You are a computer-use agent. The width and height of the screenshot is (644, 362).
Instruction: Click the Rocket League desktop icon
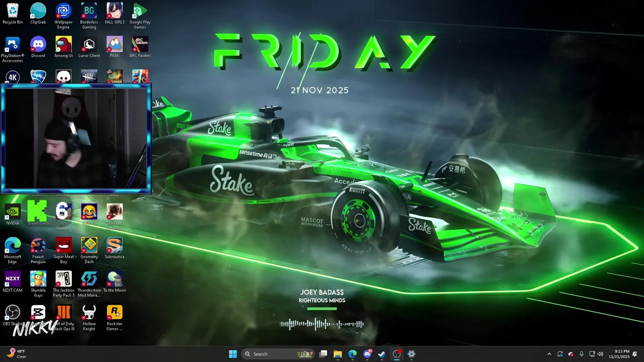pyautogui.click(x=38, y=76)
